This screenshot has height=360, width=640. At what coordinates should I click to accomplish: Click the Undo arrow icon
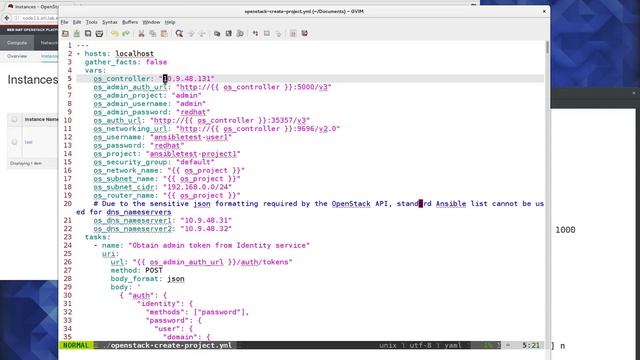[x=115, y=33]
